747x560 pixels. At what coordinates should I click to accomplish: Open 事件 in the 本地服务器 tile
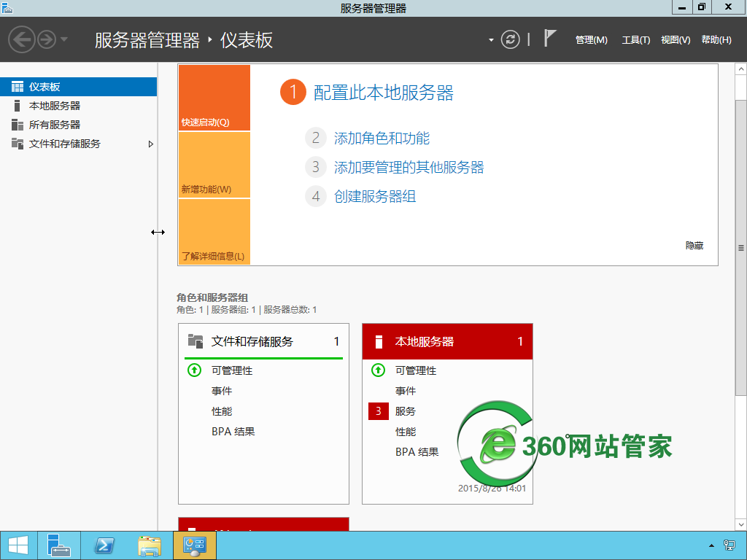pyautogui.click(x=406, y=391)
